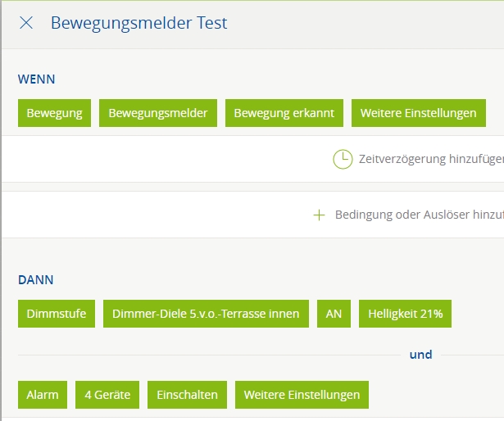Viewport: 504px width, 421px height.
Task: Expand Weitere Einstellungen in DANN section
Action: (302, 395)
